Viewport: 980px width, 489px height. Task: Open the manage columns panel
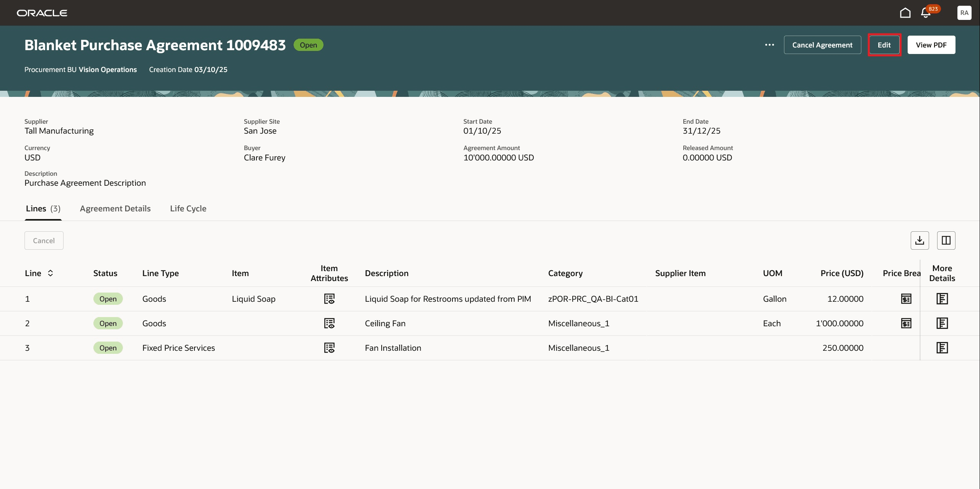[946, 240]
